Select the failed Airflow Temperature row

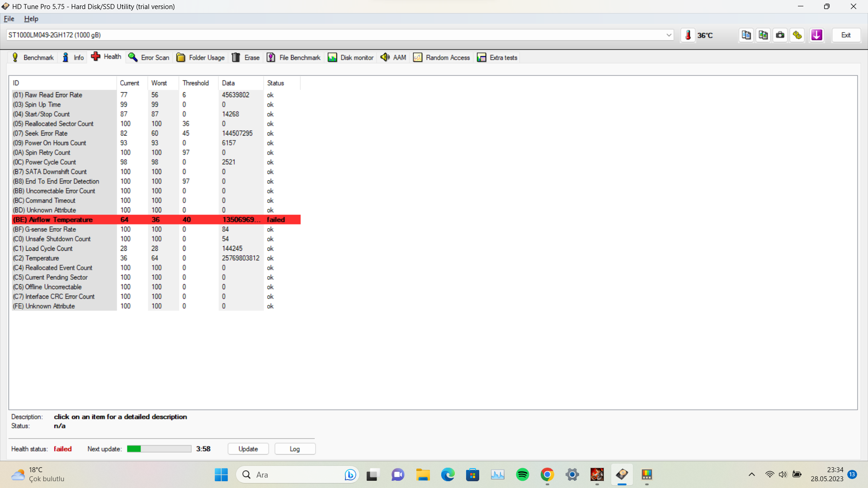156,220
